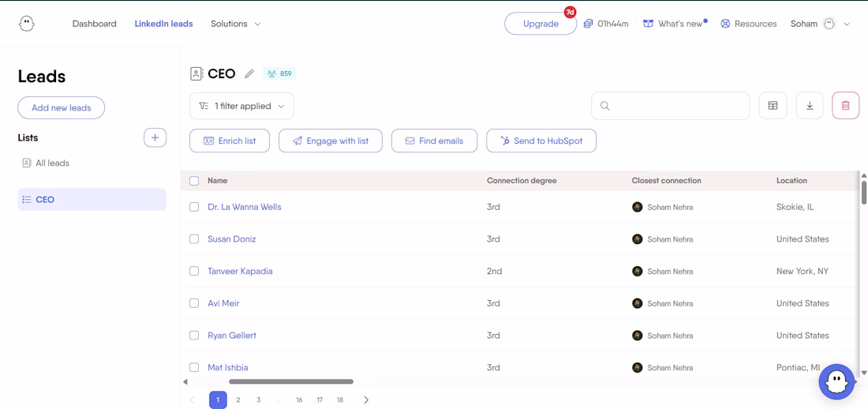Open the table columns layout icon
Image resolution: width=868 pixels, height=409 pixels.
(x=773, y=106)
